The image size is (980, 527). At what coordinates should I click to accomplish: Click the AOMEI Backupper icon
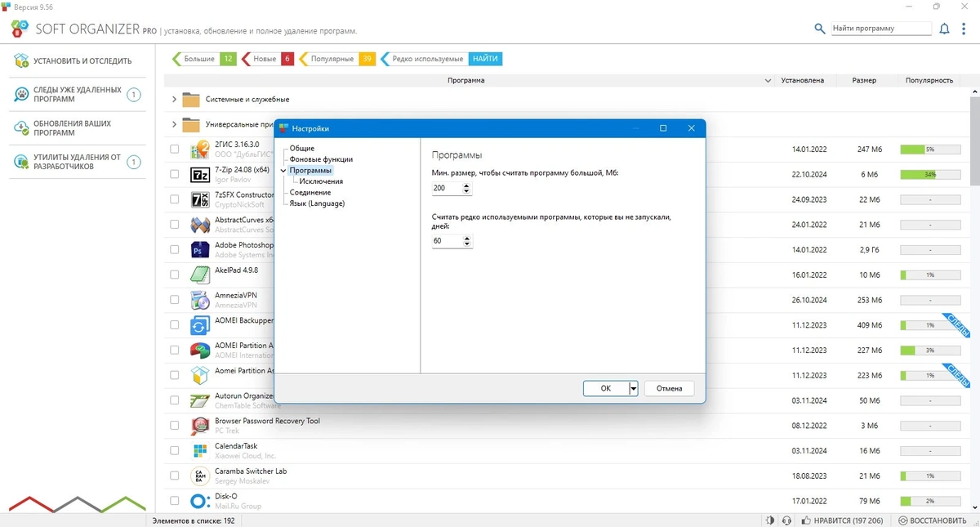(200, 325)
